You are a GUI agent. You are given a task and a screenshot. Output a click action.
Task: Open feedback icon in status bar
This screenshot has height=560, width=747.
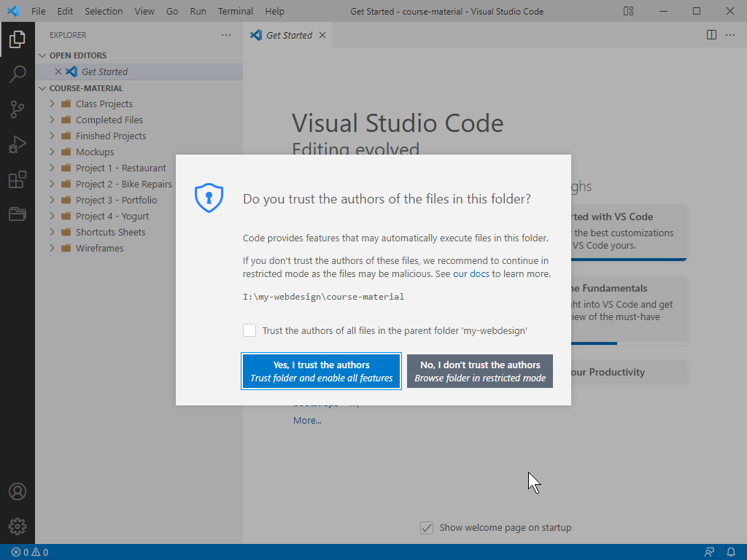tap(709, 553)
